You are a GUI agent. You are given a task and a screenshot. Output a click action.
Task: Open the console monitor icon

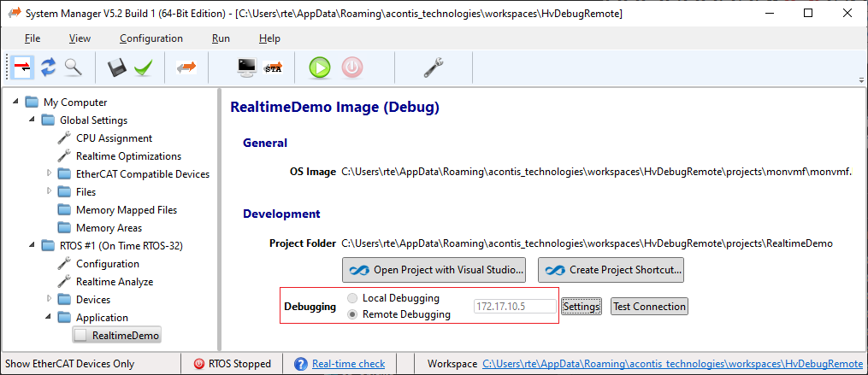[x=246, y=67]
